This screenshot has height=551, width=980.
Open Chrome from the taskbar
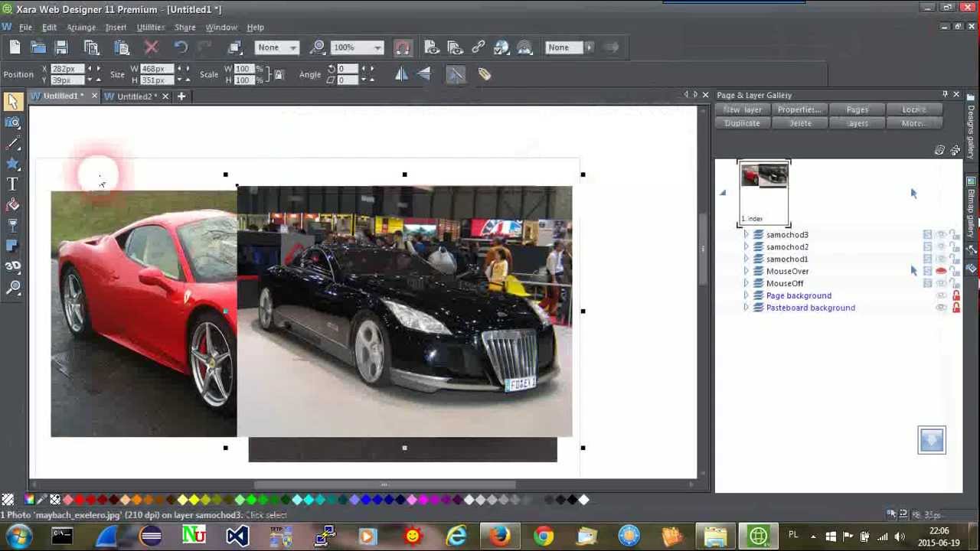543,536
